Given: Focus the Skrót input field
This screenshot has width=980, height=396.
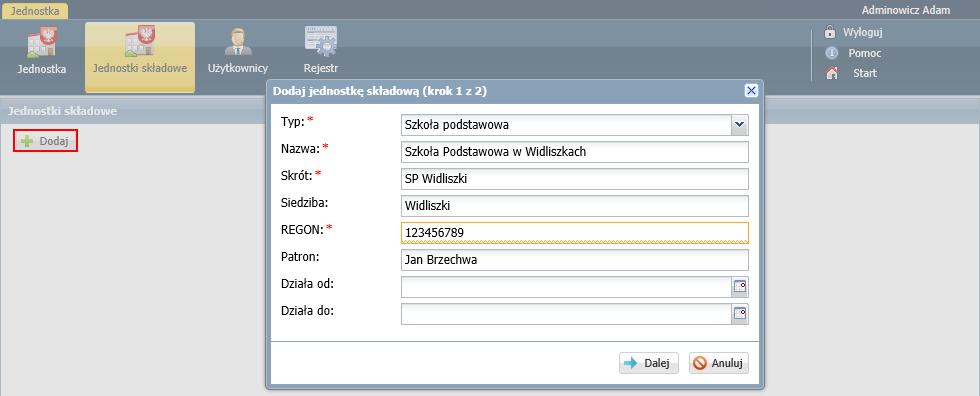Looking at the screenshot, I should 574,179.
